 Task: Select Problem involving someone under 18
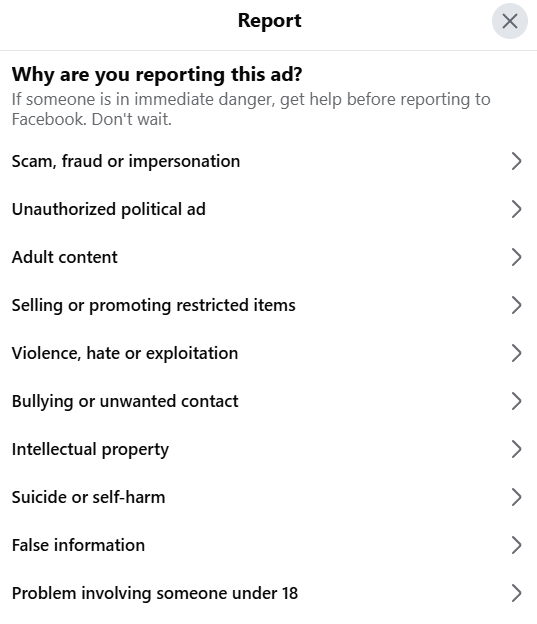(268, 593)
